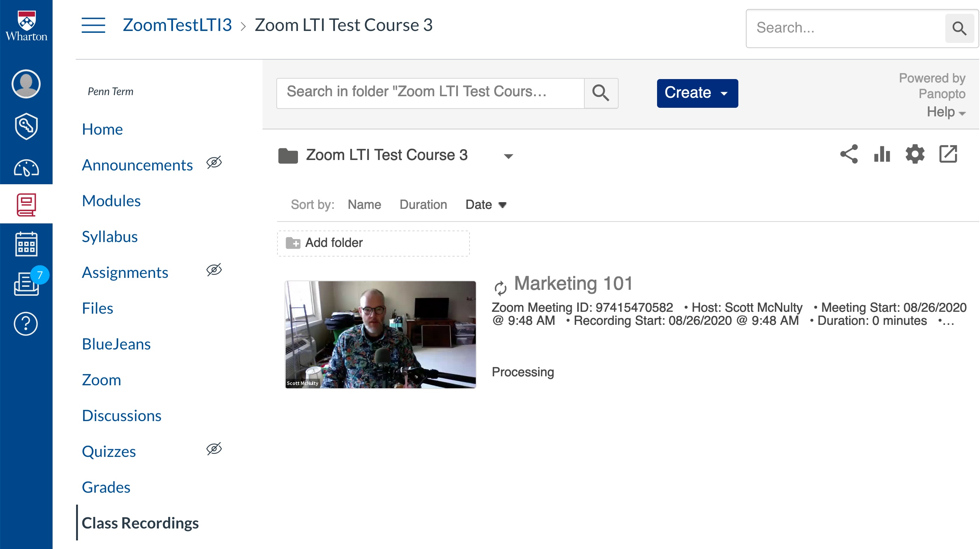Click hidden eye icon beside Announcements
The image size is (980, 549).
[214, 163]
